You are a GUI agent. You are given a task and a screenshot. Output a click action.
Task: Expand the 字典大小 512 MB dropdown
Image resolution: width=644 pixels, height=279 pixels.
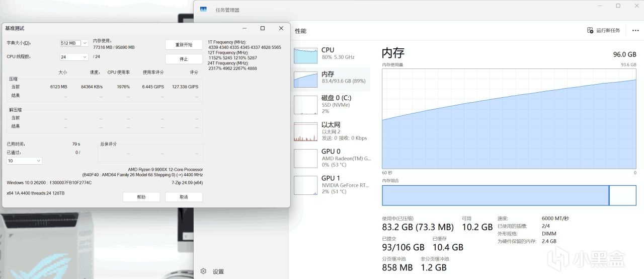74,43
